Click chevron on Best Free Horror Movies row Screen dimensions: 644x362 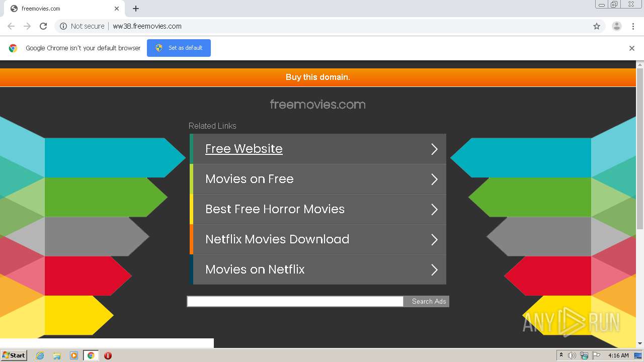[x=434, y=209]
